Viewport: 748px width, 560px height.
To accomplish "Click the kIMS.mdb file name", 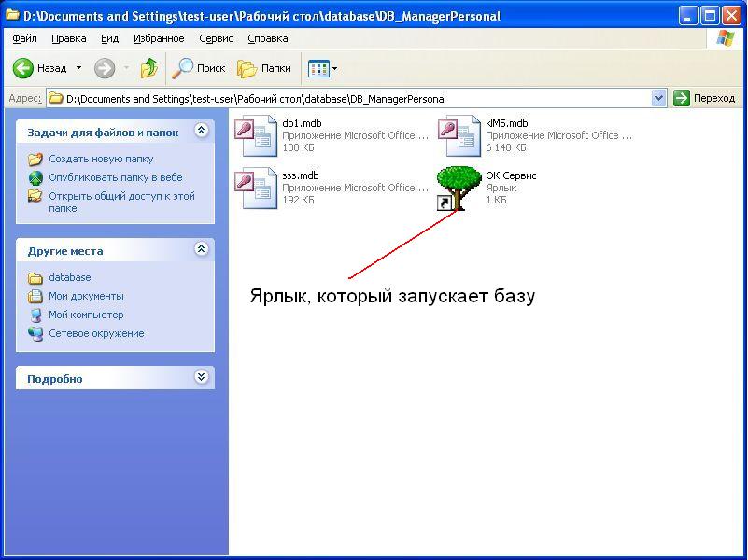I will [507, 123].
